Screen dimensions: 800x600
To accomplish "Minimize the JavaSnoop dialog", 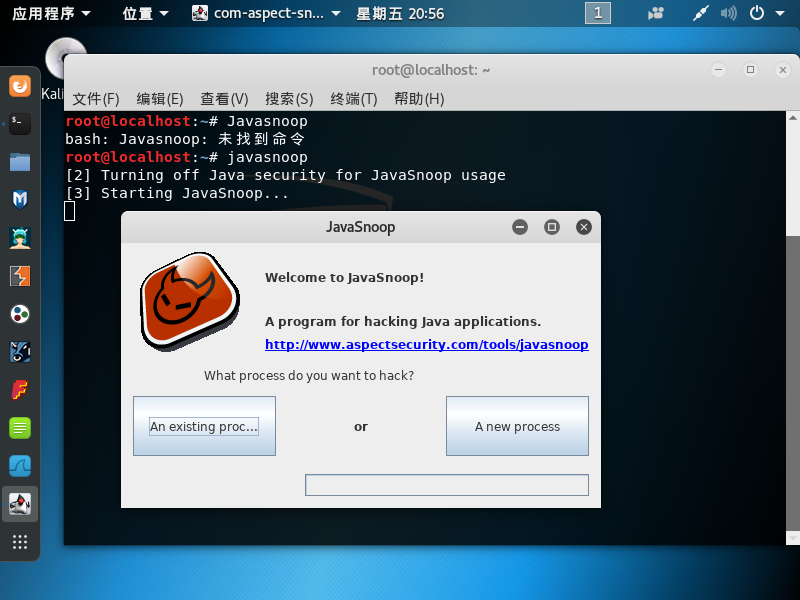I will tap(520, 227).
